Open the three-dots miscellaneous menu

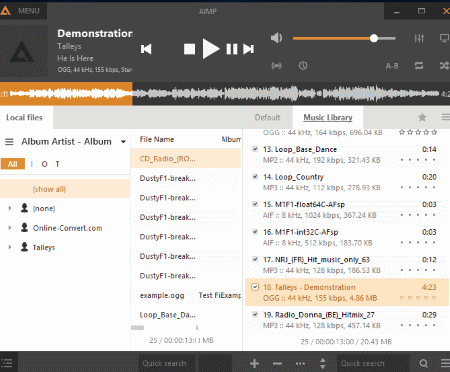(300, 363)
